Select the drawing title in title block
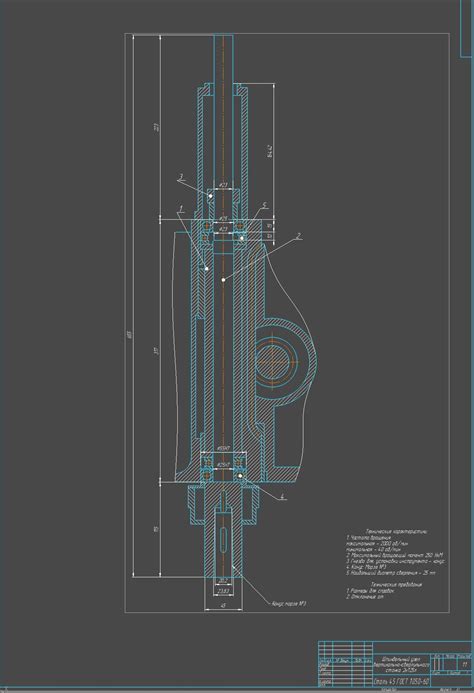 pyautogui.click(x=402, y=664)
